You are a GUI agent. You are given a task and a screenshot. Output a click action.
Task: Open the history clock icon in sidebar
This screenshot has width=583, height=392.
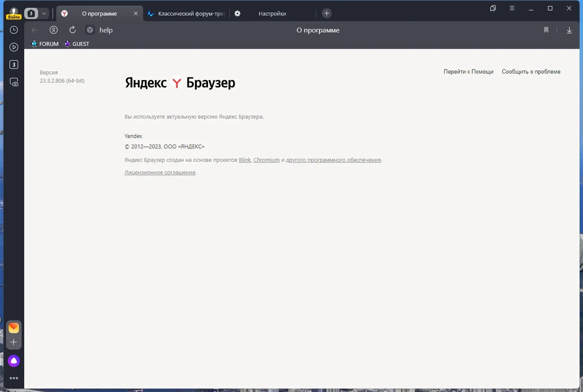pyautogui.click(x=14, y=30)
